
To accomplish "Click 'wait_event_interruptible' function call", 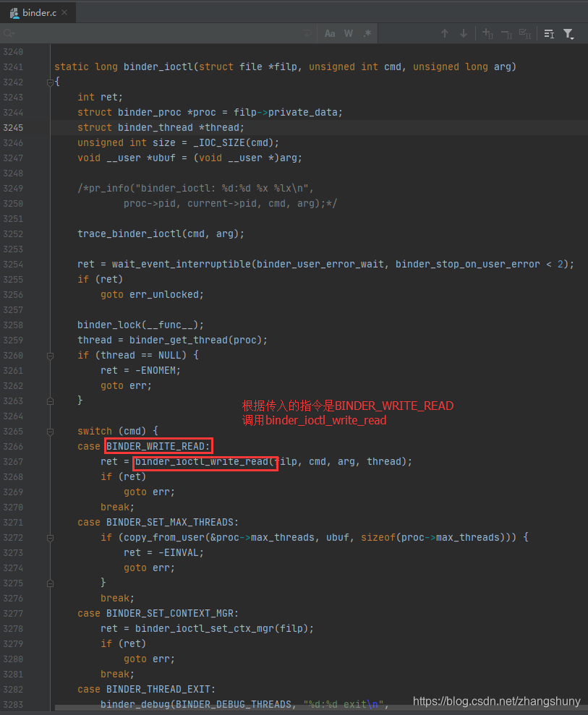I will [181, 264].
